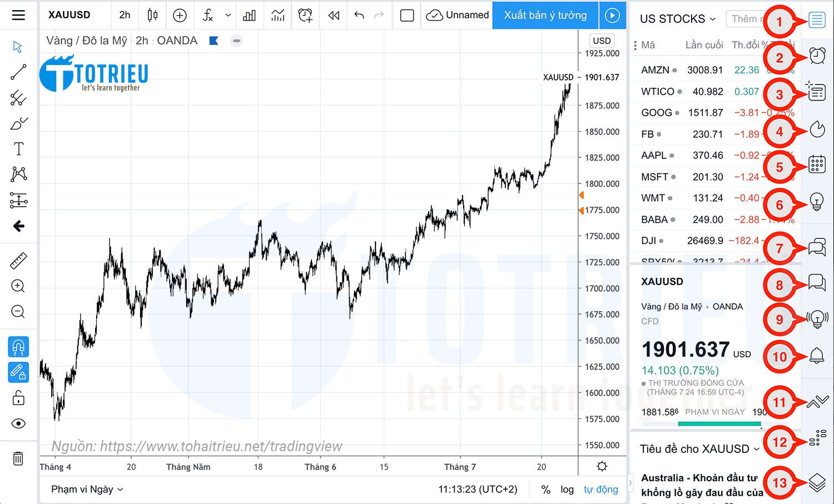Open the candlestick chart style selector

(152, 15)
